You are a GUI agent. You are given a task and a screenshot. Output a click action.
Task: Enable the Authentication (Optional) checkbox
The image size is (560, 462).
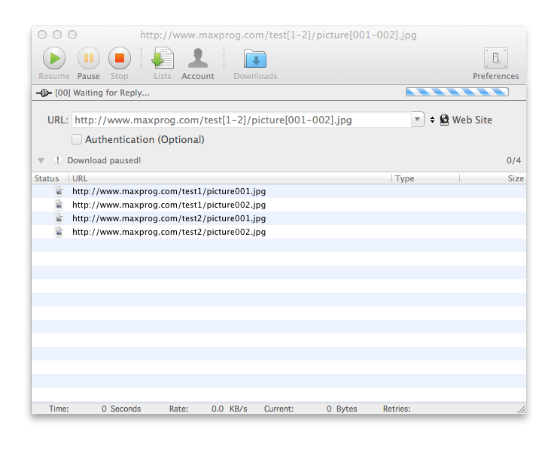[x=76, y=139]
